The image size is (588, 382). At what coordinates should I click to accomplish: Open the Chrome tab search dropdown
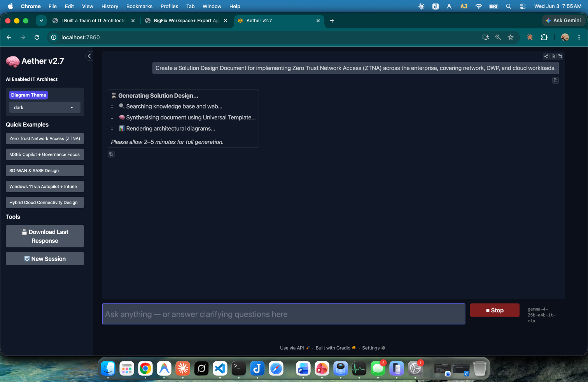pos(41,21)
